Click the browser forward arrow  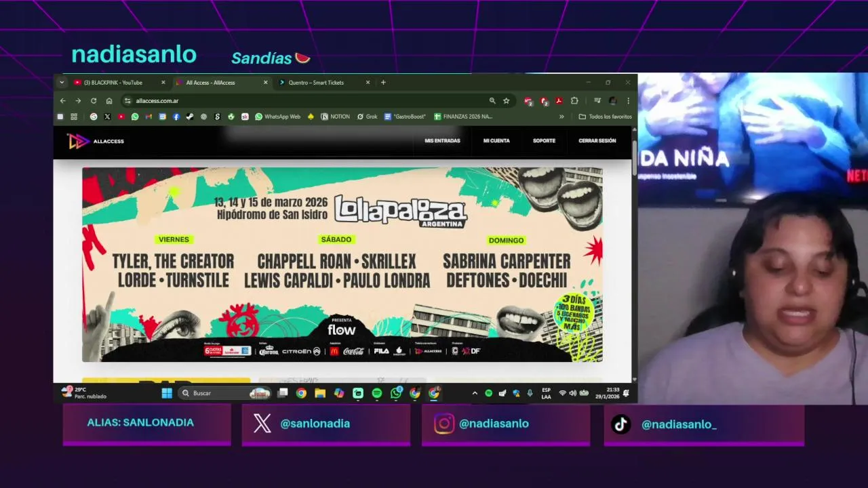[x=78, y=101]
